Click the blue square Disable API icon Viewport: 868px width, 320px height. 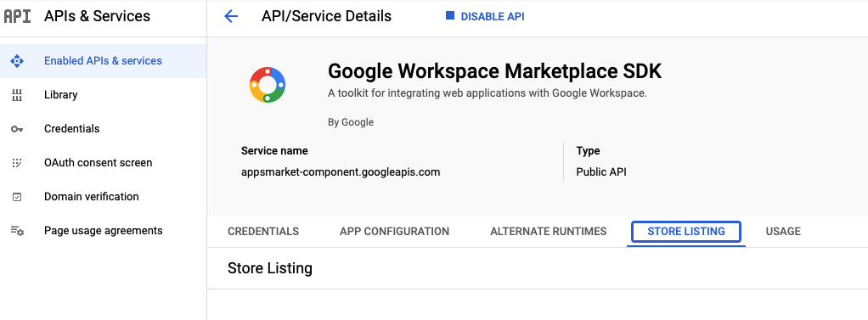click(x=449, y=16)
